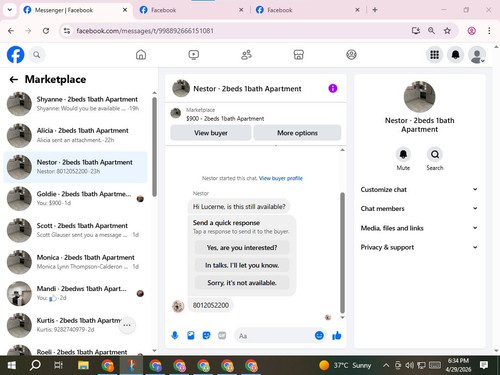The height and width of the screenshot is (375, 500).
Task: Click the address bar URL
Action: (145, 31)
